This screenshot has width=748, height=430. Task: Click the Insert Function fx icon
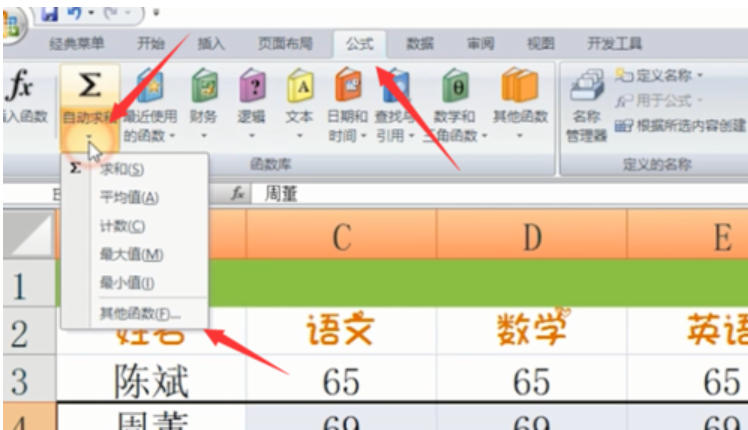[x=20, y=88]
